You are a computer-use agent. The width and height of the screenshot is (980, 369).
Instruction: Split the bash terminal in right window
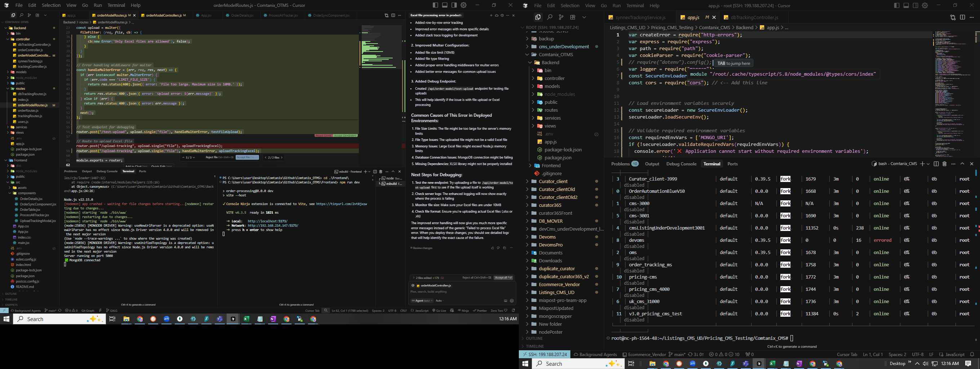click(x=936, y=164)
